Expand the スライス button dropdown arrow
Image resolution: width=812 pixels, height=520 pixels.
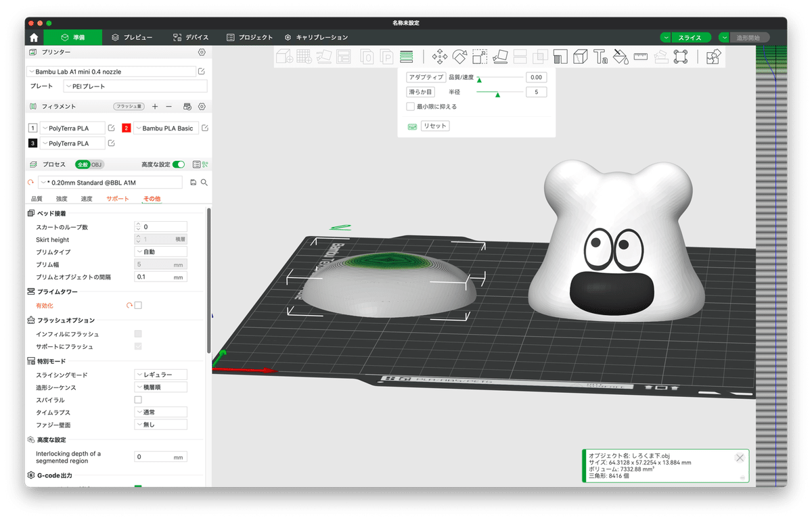coord(667,38)
